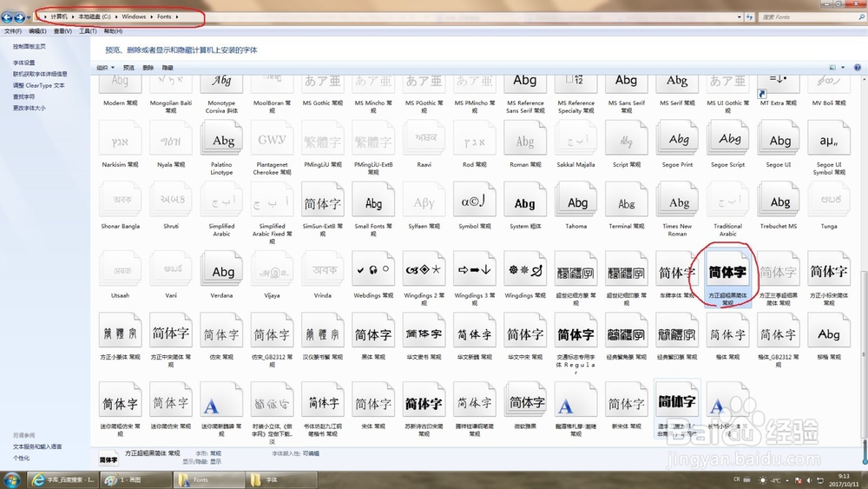This screenshot has width=868, height=489.
Task: Select the Sylfaen font icon
Action: (424, 200)
